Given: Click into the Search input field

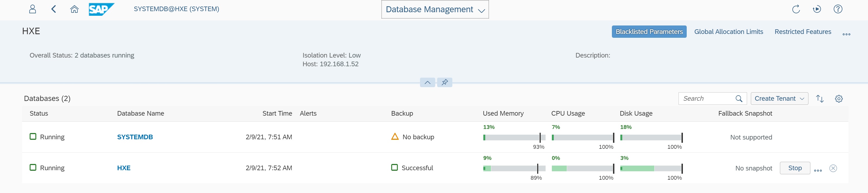Looking at the screenshot, I should pos(706,99).
